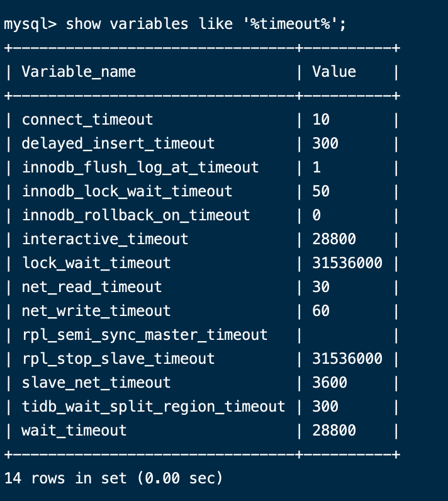Click the mysql> prompt text
The image size is (448, 501).
tap(30, 25)
